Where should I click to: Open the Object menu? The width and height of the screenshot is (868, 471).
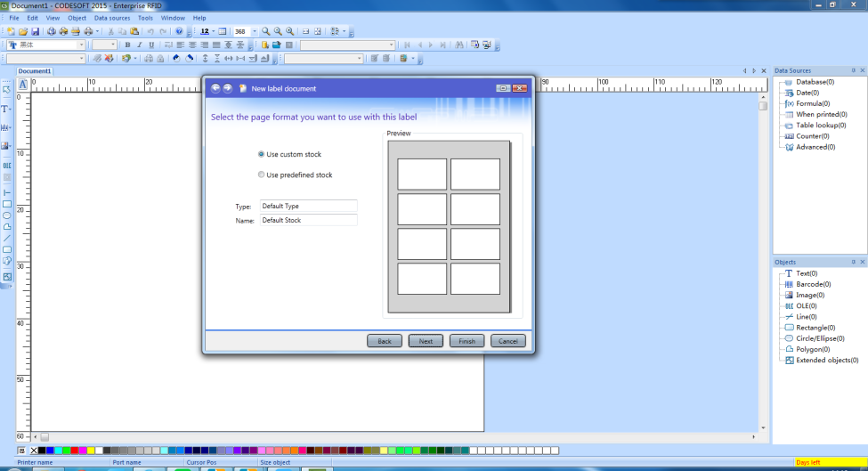coord(77,19)
